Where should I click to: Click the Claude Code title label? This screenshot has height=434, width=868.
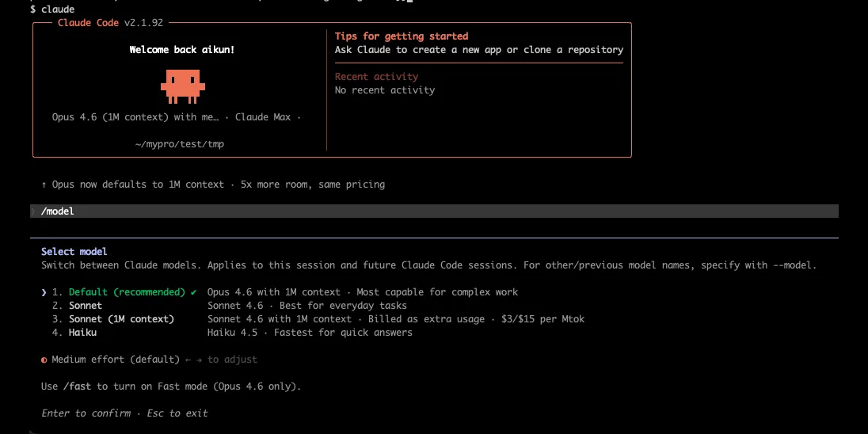pyautogui.click(x=89, y=23)
